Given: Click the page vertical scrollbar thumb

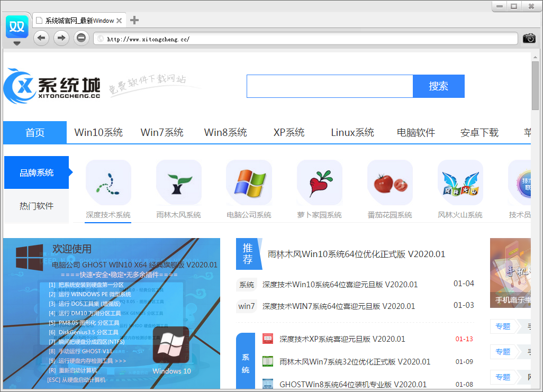Looking at the screenshot, I should pos(536,86).
